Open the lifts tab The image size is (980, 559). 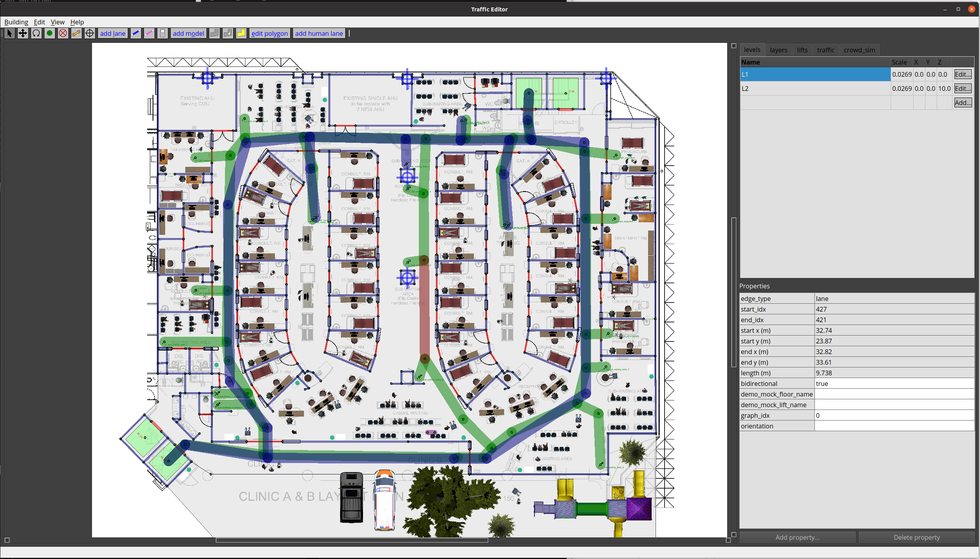click(802, 50)
